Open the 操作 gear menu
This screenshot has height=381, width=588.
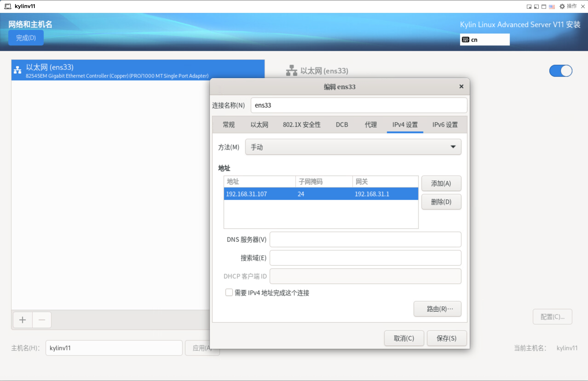pos(568,6)
